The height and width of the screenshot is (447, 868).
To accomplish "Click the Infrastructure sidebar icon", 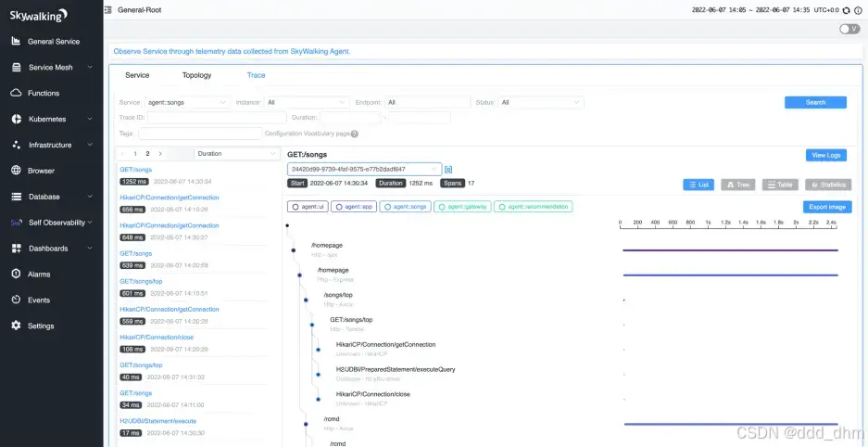I will (17, 145).
